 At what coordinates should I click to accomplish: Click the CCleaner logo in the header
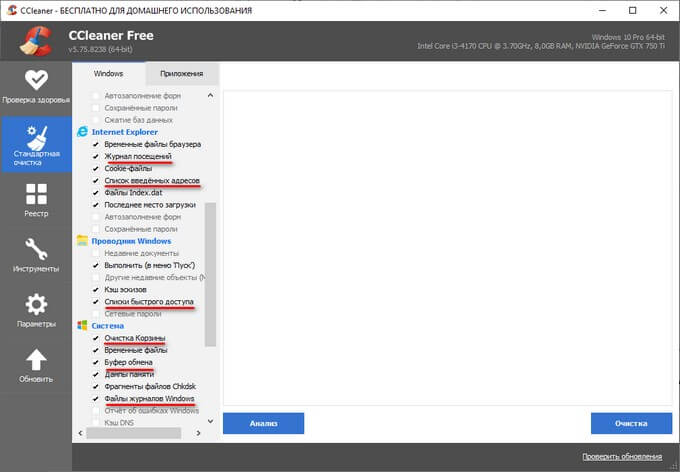(x=36, y=41)
